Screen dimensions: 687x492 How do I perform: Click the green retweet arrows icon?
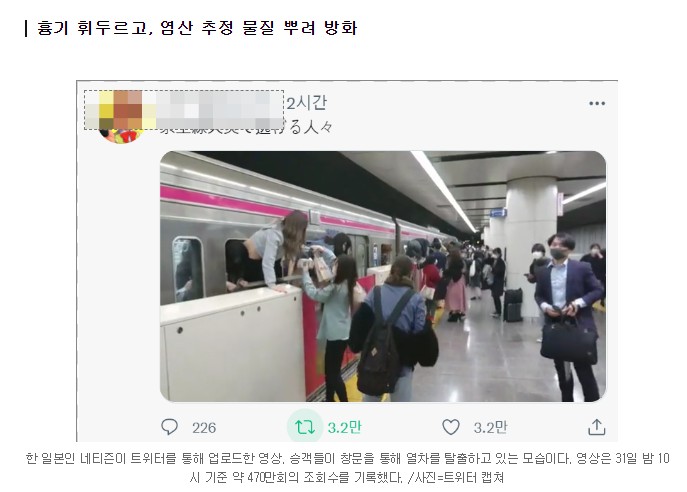coord(305,427)
